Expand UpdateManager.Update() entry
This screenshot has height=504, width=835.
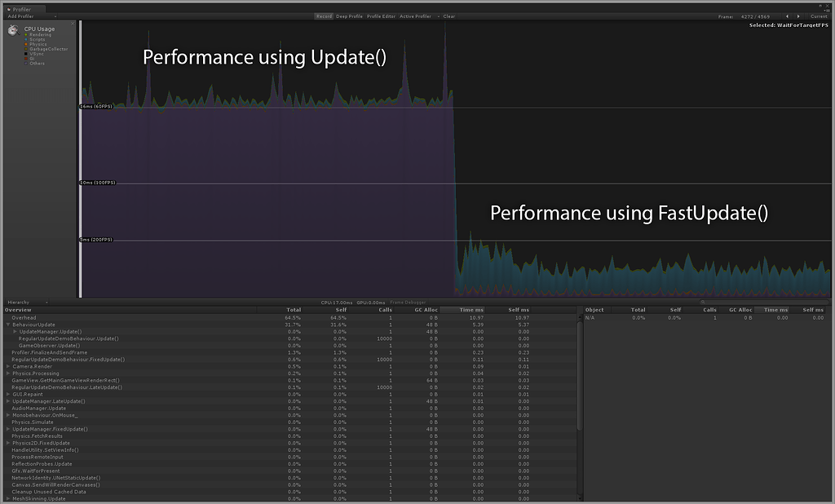click(15, 331)
